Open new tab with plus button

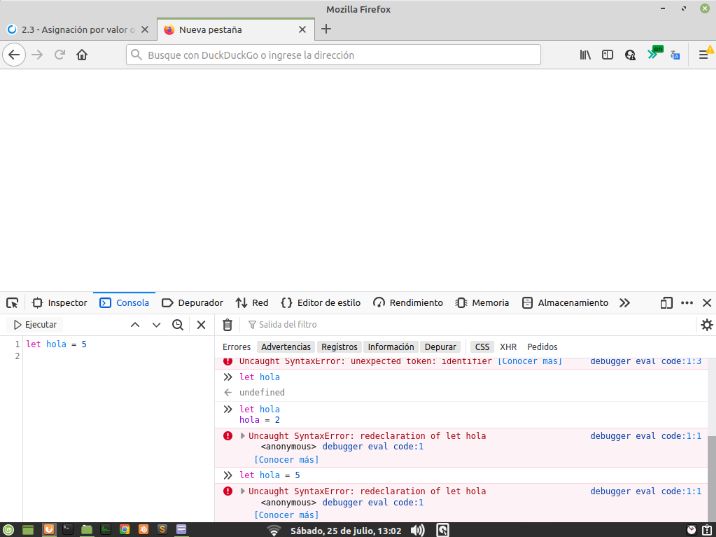coord(326,29)
